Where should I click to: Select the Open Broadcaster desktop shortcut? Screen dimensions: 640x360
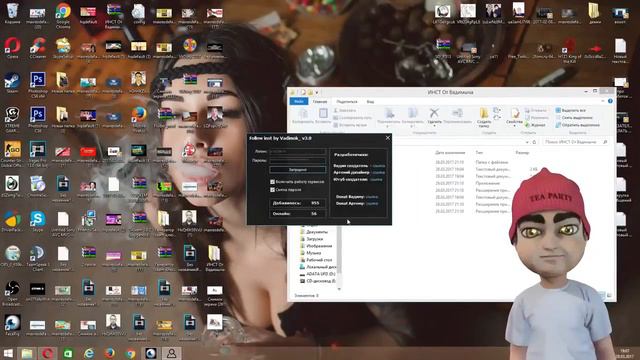pyautogui.click(x=12, y=293)
